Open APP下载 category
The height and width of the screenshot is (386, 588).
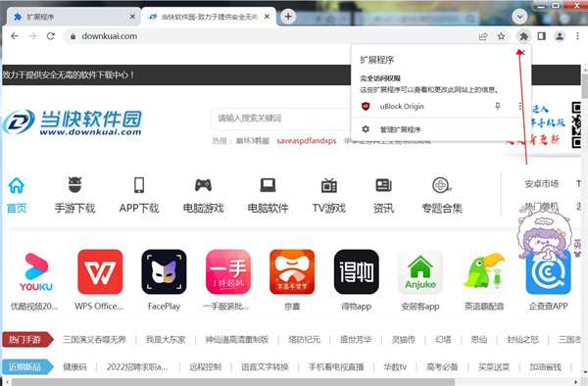(139, 196)
